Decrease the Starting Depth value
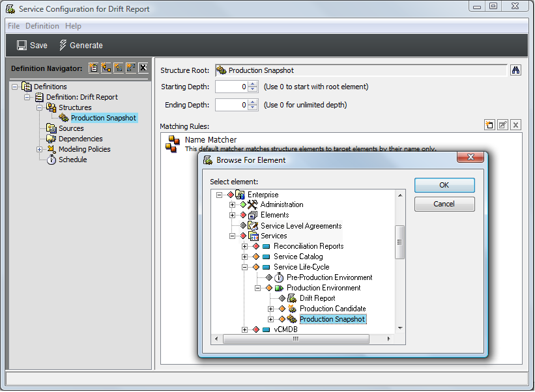The image size is (535, 392). (253, 90)
